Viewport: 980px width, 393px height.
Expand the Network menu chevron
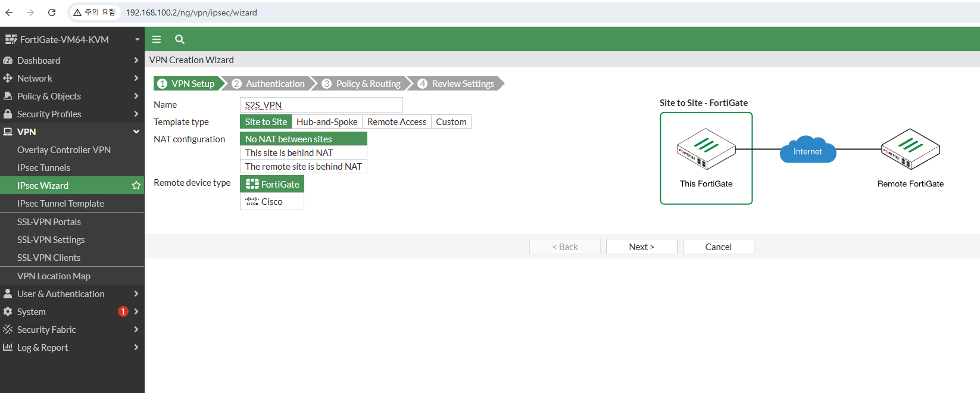coord(136,78)
